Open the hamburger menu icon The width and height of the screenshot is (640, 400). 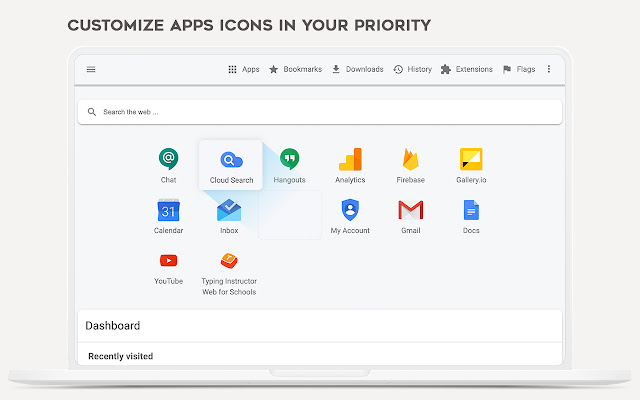(x=91, y=69)
